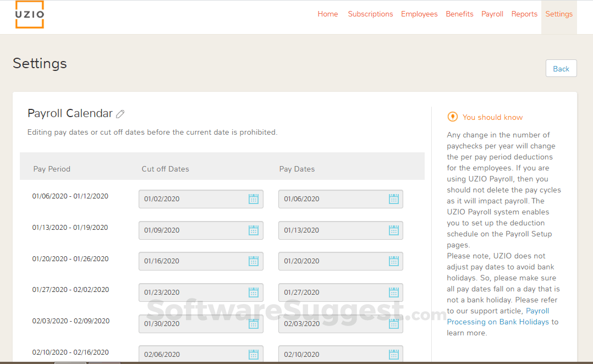Click cut off date field 01/09/2020

click(201, 230)
